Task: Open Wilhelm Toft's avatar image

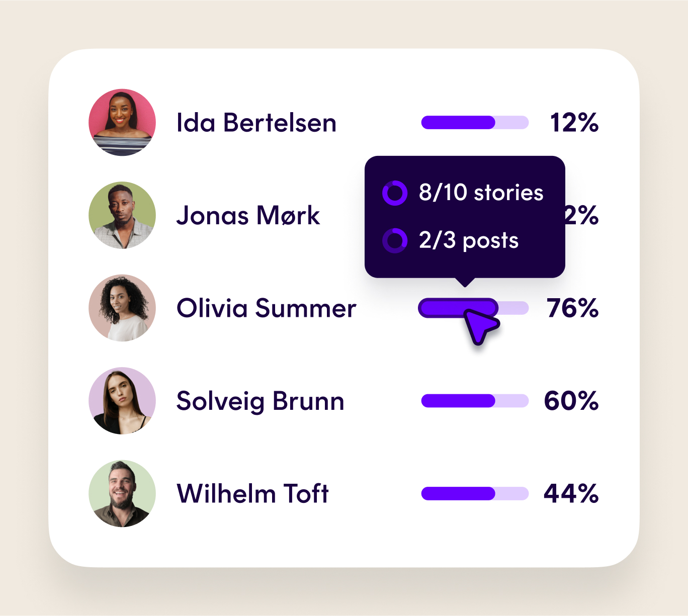Action: (x=122, y=493)
